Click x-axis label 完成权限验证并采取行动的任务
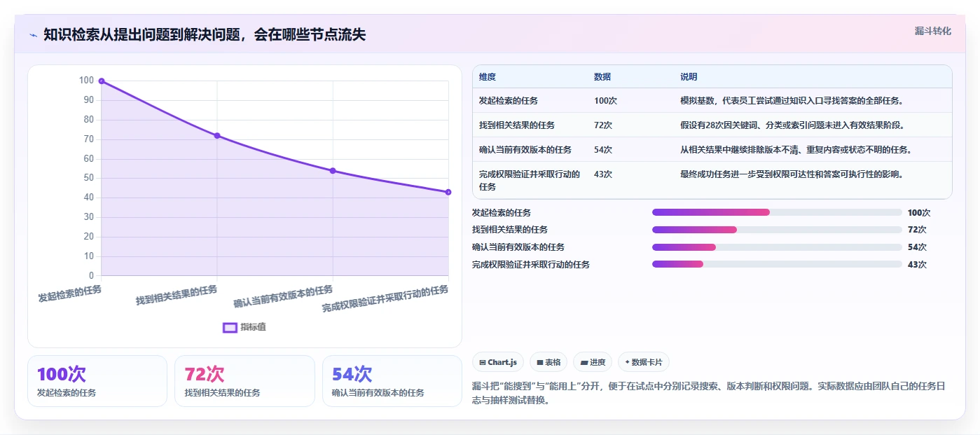Screen dimensions: 980x435 pyautogui.click(x=385, y=299)
